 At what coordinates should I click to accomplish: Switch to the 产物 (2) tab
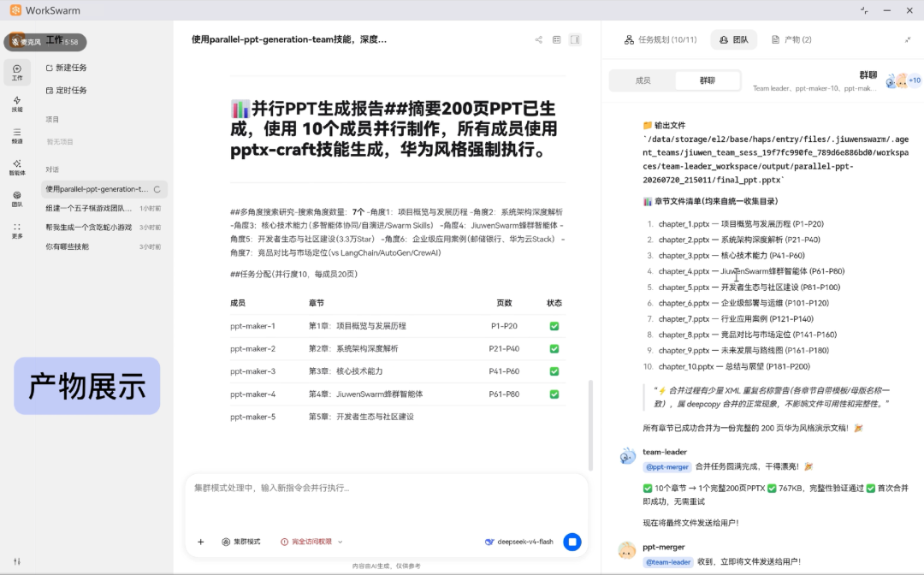[791, 39]
